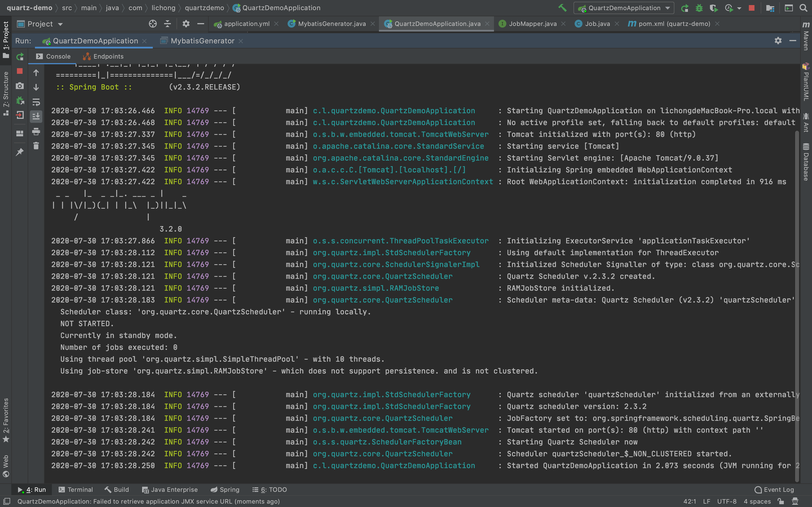
Task: Open the profiler run options dropdown arrow
Action: pyautogui.click(x=739, y=8)
